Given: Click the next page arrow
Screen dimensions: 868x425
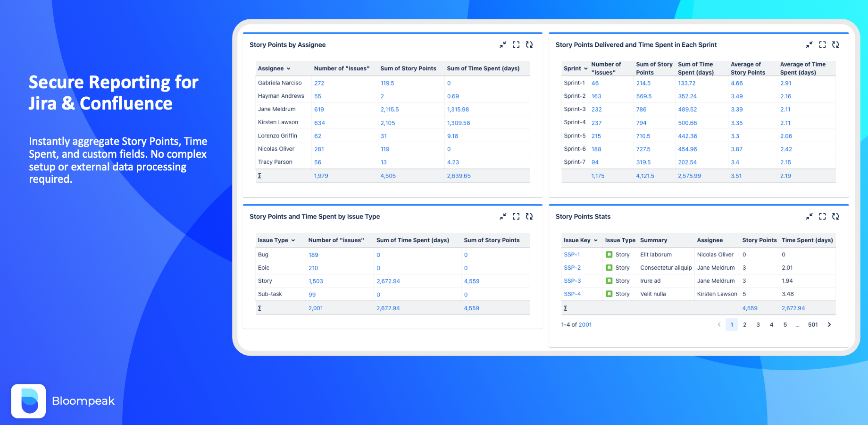Looking at the screenshot, I should [829, 324].
